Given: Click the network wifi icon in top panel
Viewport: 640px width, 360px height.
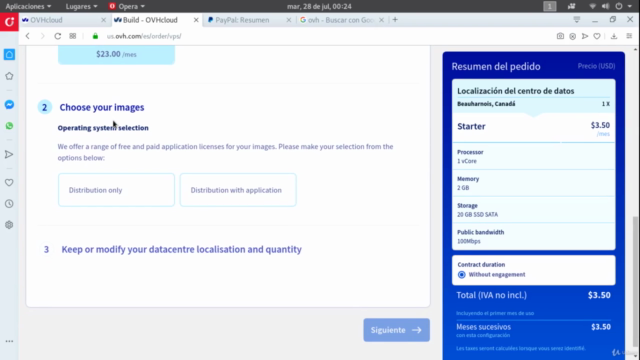Looking at the screenshot, I should [x=593, y=6].
